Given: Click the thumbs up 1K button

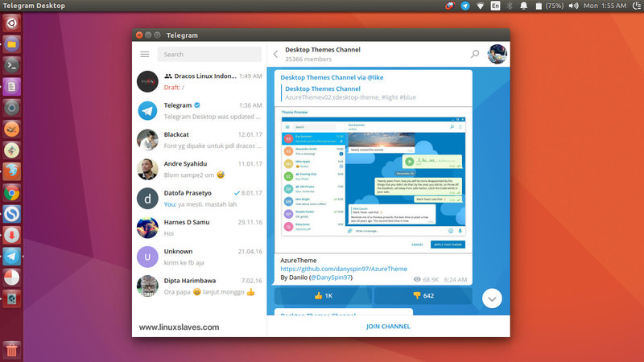Looking at the screenshot, I should (x=324, y=295).
